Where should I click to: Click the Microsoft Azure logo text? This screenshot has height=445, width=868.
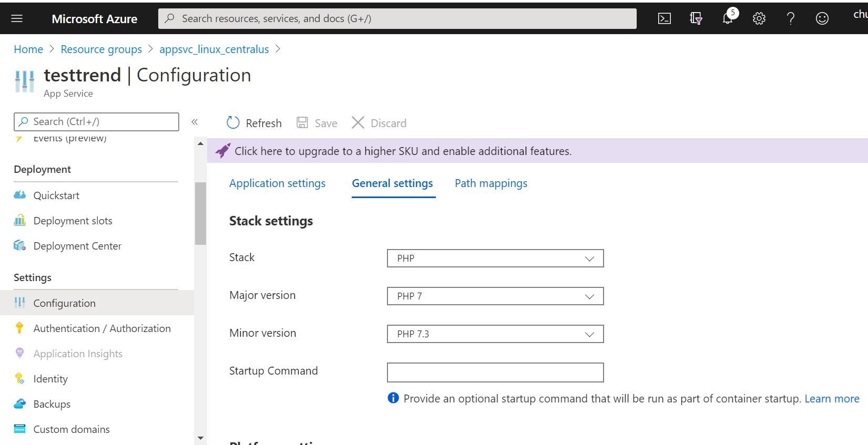coord(94,19)
